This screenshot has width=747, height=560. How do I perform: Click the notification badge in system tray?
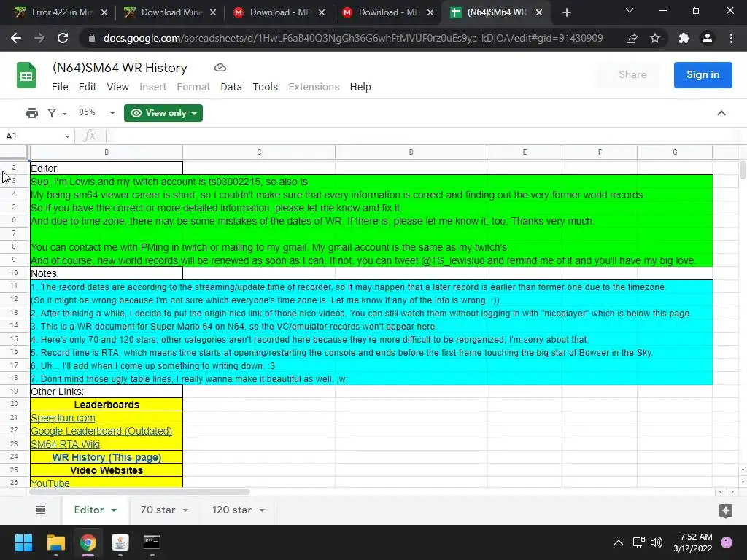727,542
